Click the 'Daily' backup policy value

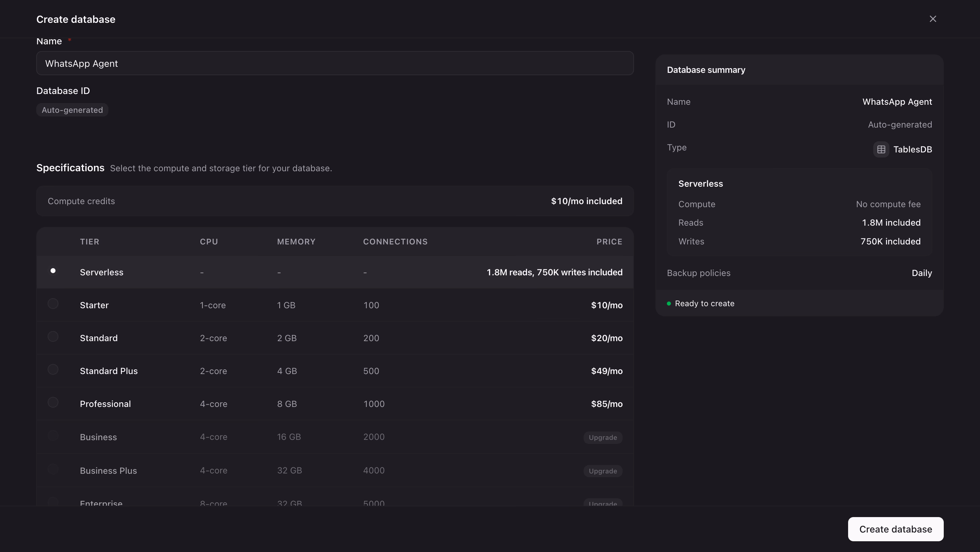pyautogui.click(x=922, y=273)
